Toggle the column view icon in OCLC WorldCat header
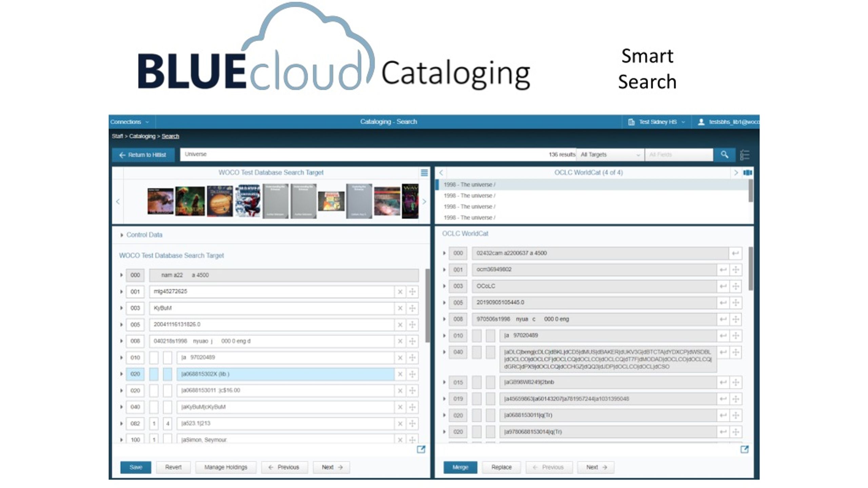 (x=747, y=172)
